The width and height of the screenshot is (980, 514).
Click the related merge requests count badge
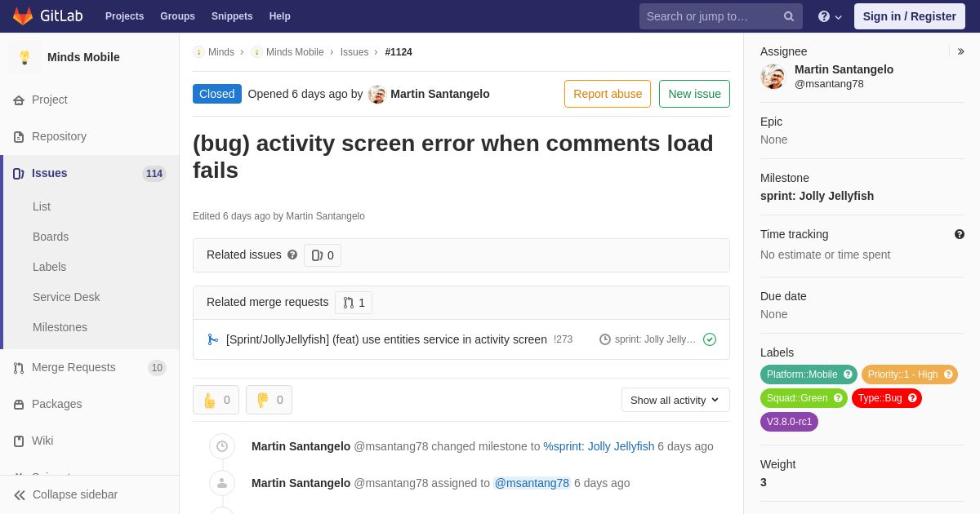(x=354, y=303)
